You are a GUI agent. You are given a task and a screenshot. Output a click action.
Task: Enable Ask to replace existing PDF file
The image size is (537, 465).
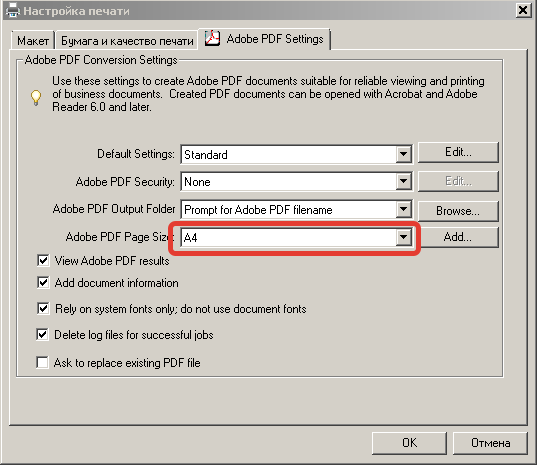[x=42, y=362]
